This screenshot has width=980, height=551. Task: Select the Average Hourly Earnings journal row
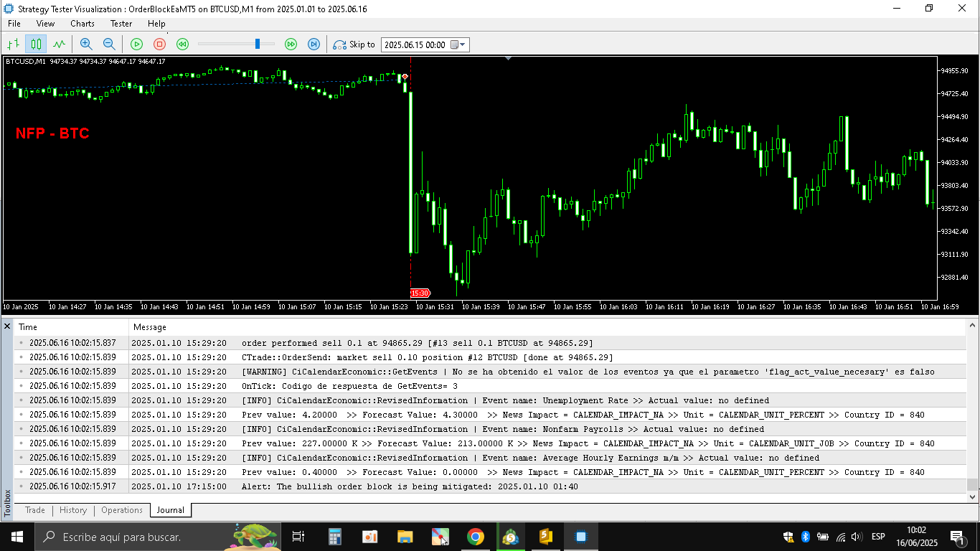[x=490, y=458]
